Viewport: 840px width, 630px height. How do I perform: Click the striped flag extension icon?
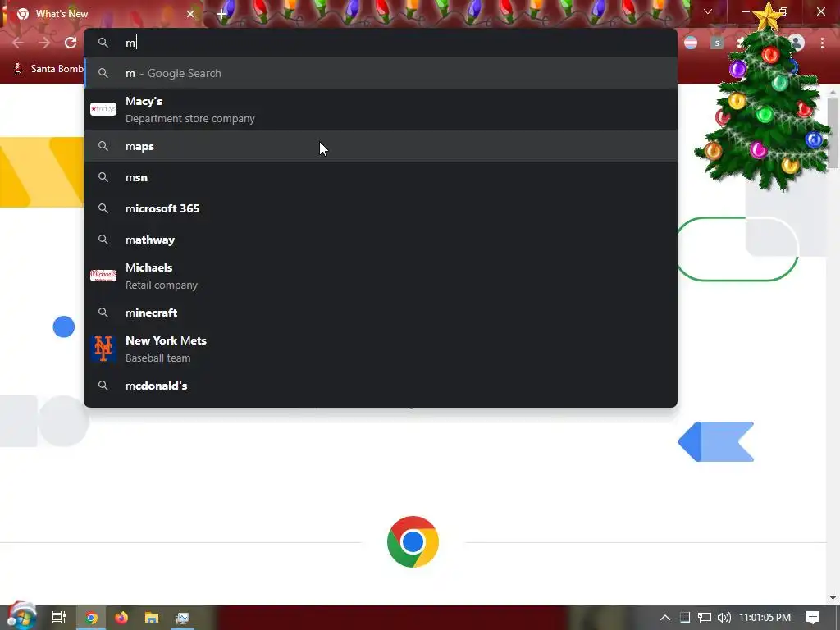tap(691, 43)
